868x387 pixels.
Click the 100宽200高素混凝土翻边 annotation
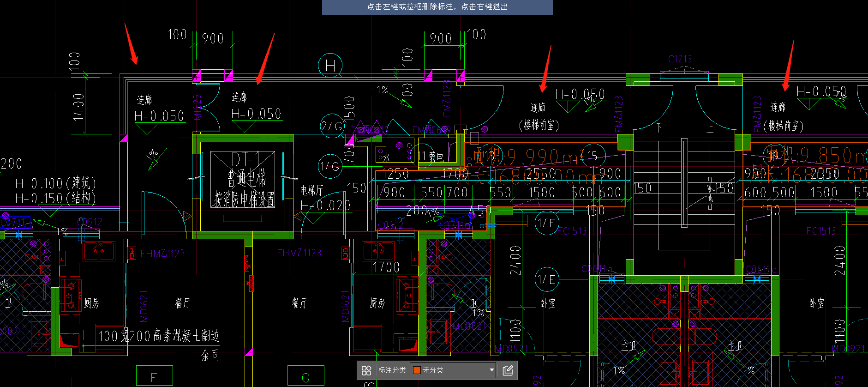coord(158,336)
